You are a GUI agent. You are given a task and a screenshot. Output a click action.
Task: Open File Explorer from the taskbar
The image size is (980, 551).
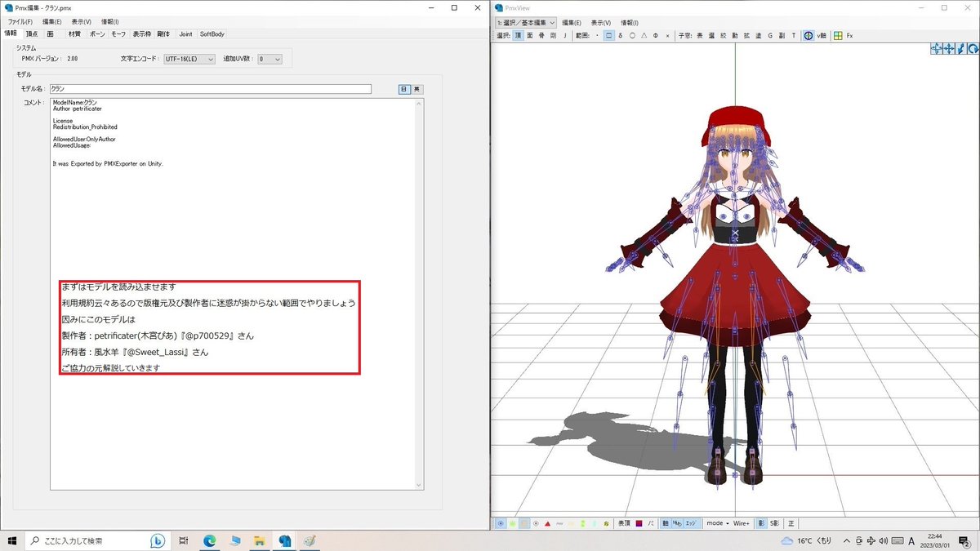point(259,540)
